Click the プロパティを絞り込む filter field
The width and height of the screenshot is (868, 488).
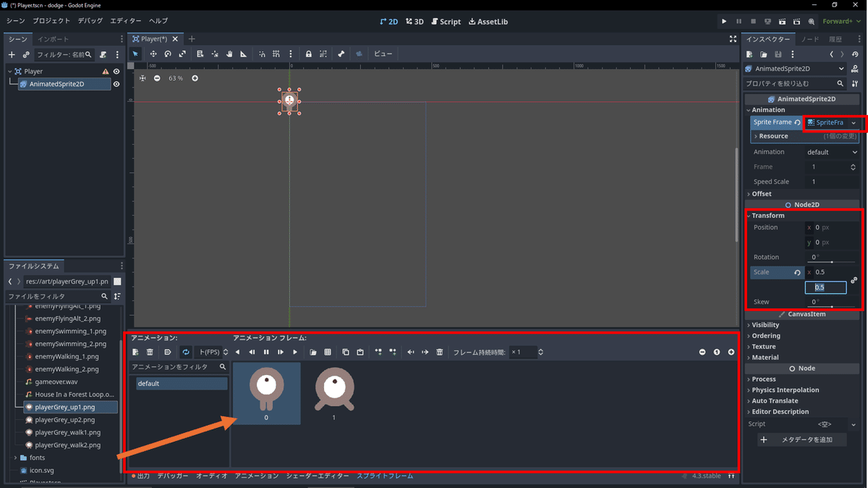tap(796, 84)
